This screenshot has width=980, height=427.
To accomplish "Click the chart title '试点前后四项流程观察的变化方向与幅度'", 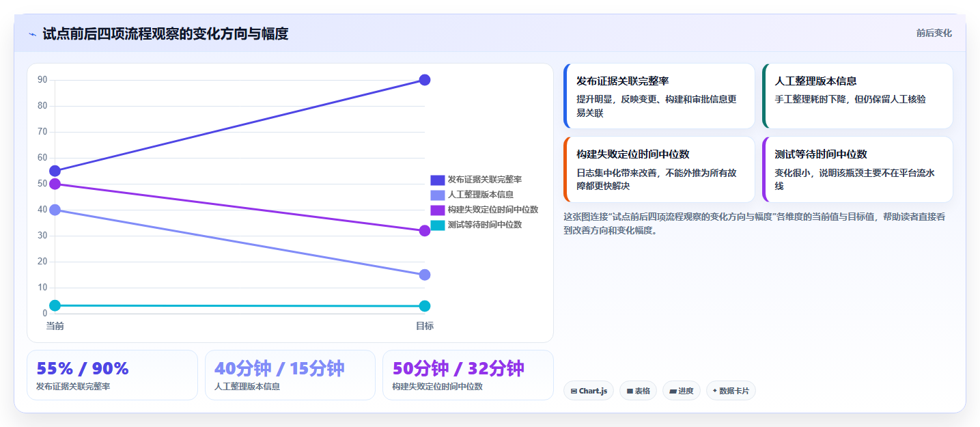I will point(165,34).
